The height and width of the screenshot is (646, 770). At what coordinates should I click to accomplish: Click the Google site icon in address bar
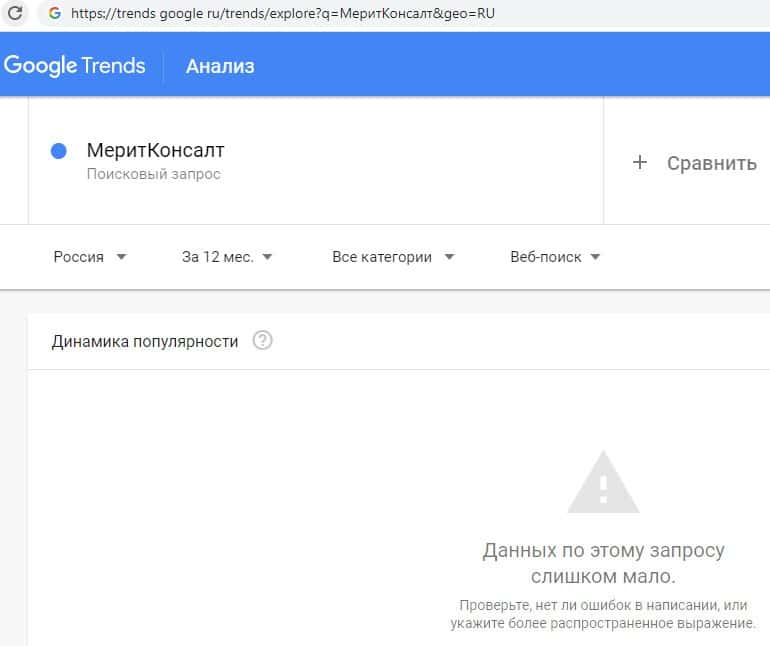coord(54,14)
